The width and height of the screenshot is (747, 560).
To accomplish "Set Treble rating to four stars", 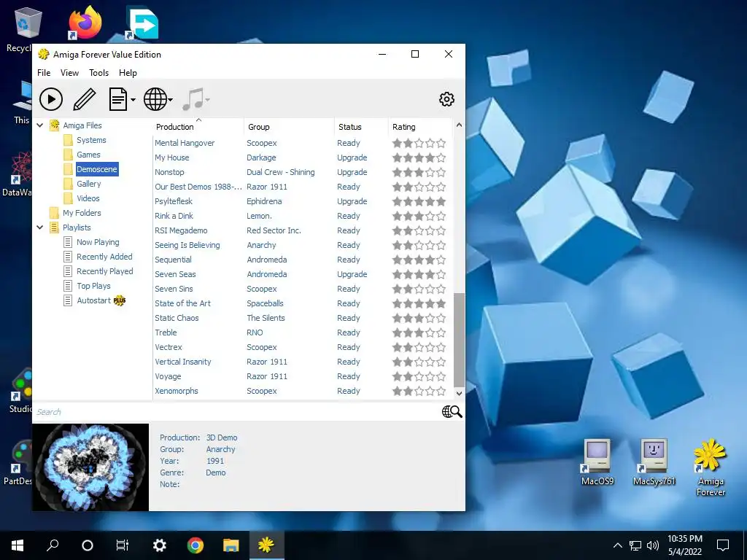I will 430,332.
